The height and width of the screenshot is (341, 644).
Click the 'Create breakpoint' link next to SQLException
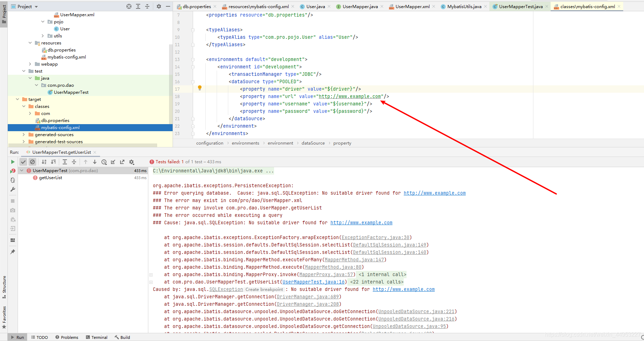(264, 289)
